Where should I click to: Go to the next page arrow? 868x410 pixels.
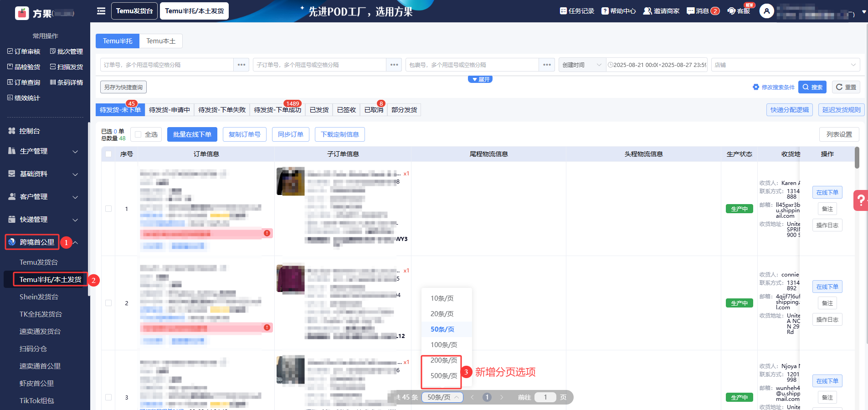click(502, 397)
